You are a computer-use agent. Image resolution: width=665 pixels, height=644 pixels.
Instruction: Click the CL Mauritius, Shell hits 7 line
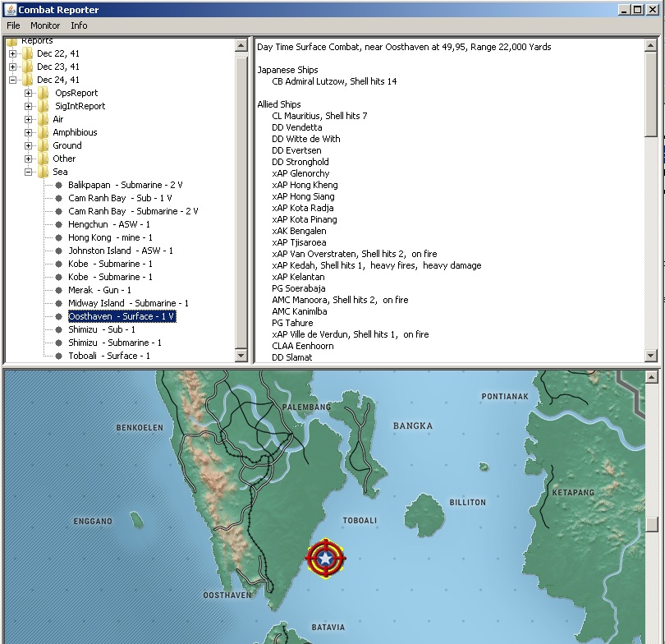tap(319, 116)
